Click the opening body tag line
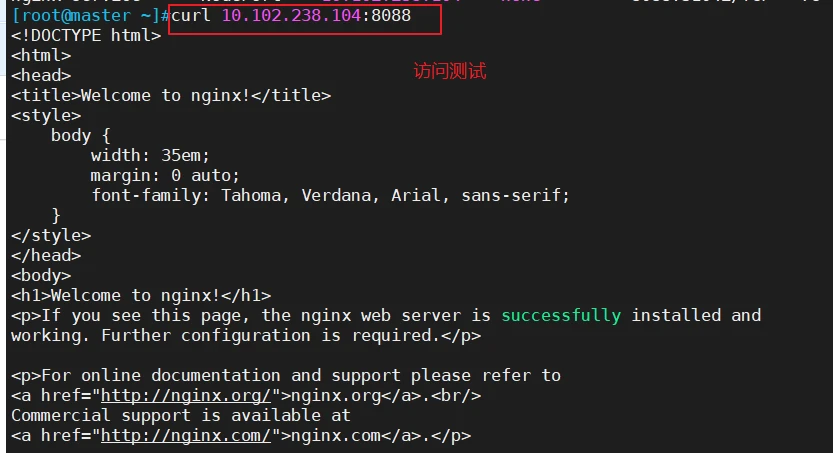This screenshot has width=833, height=453. pyautogui.click(x=41, y=276)
